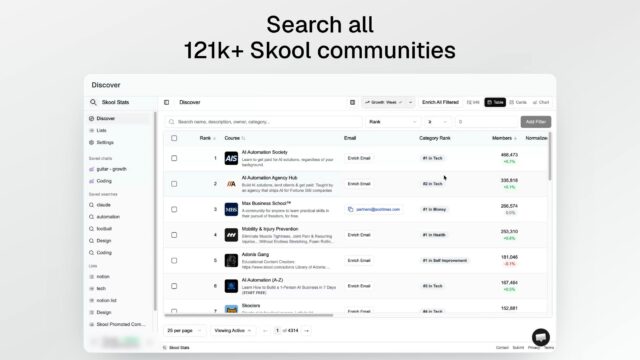
Task: Click the layout icon left of Growth dropdown
Action: (352, 102)
